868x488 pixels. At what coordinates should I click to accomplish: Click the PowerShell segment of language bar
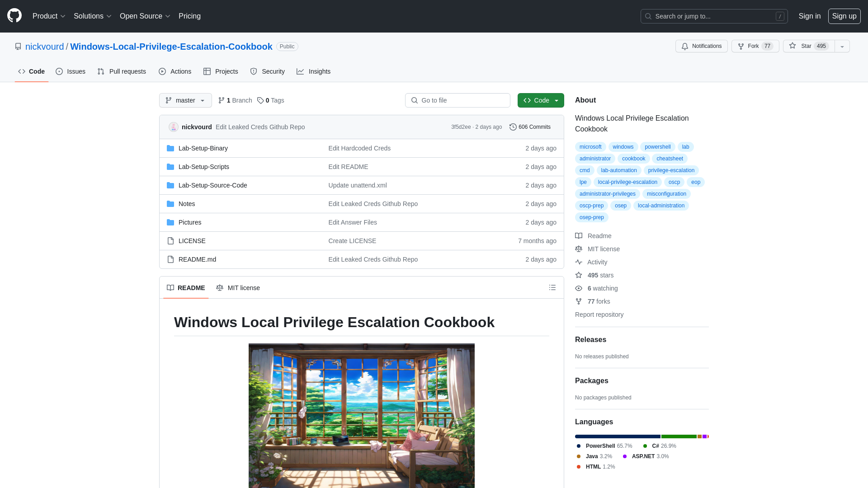(618, 436)
